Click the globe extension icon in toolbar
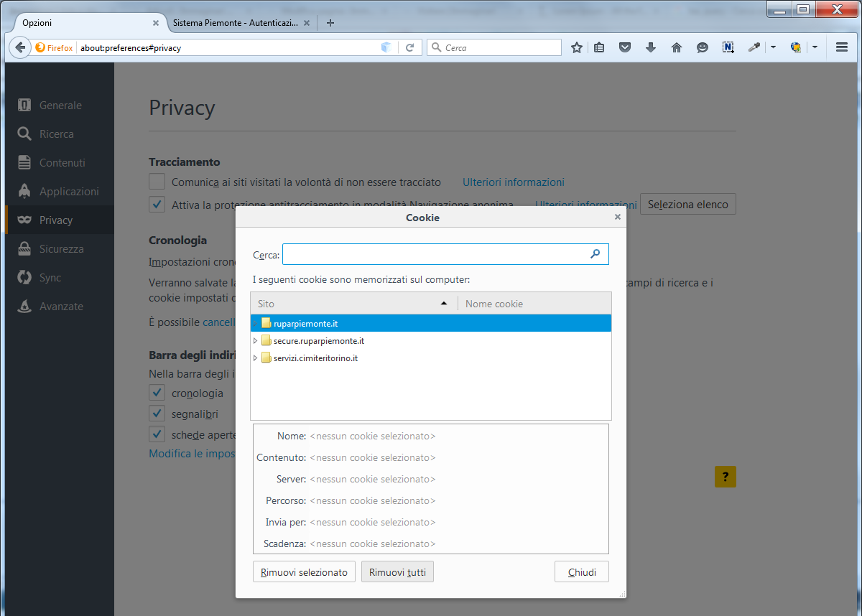Viewport: 862px width, 616px height. pos(796,47)
